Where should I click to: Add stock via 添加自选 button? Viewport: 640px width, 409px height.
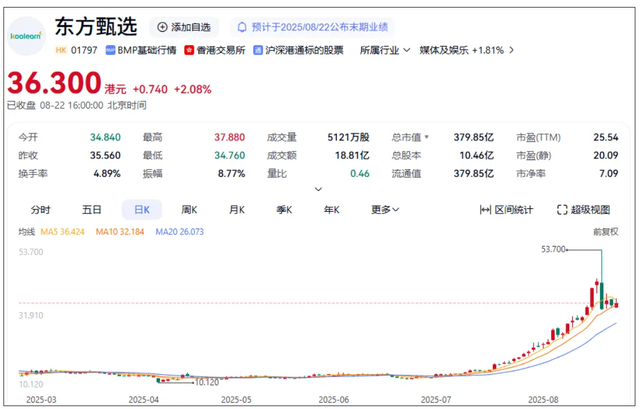184,27
